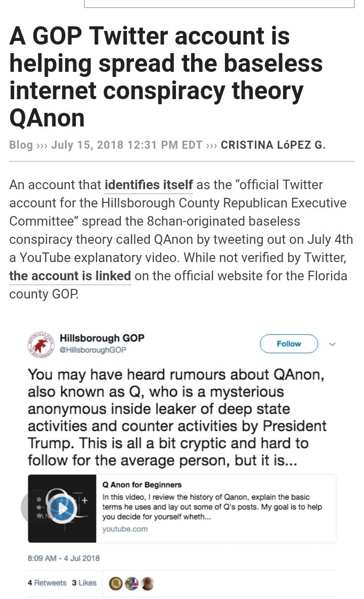Open the youtube.com source link
The height and width of the screenshot is (599, 364).
125,529
